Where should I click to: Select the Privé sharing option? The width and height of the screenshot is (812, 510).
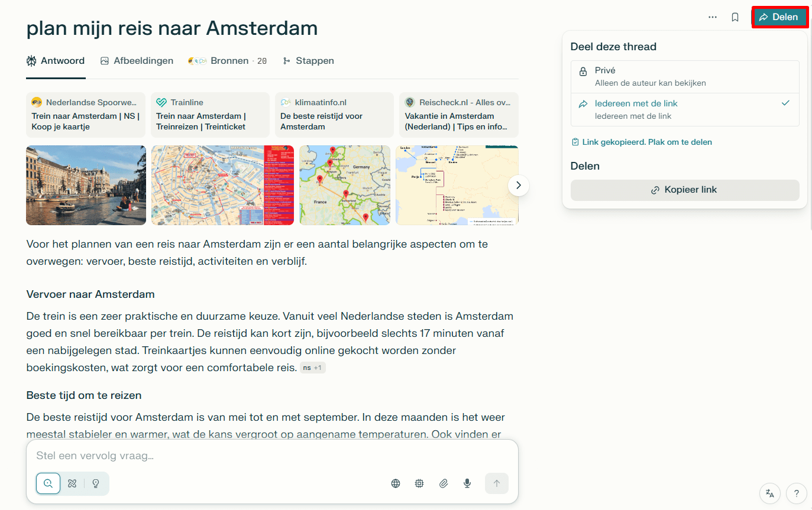pos(684,77)
